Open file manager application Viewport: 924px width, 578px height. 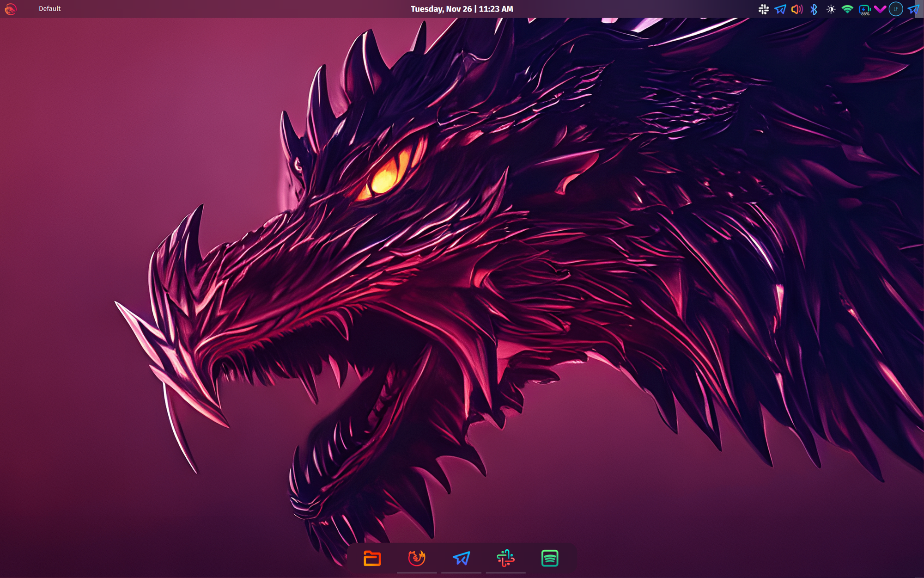(x=371, y=558)
